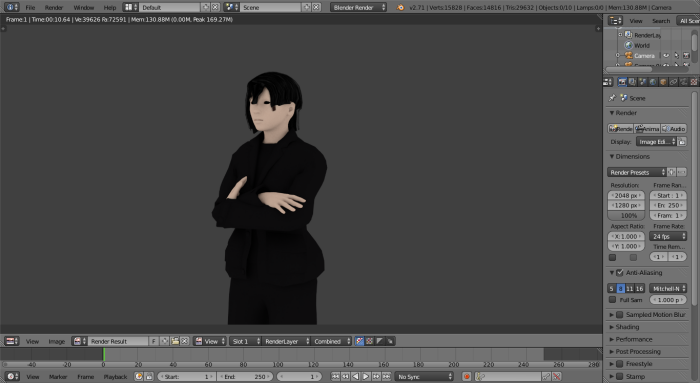Select the Constraints properties tab icon
700x383 pixels.
(x=673, y=82)
